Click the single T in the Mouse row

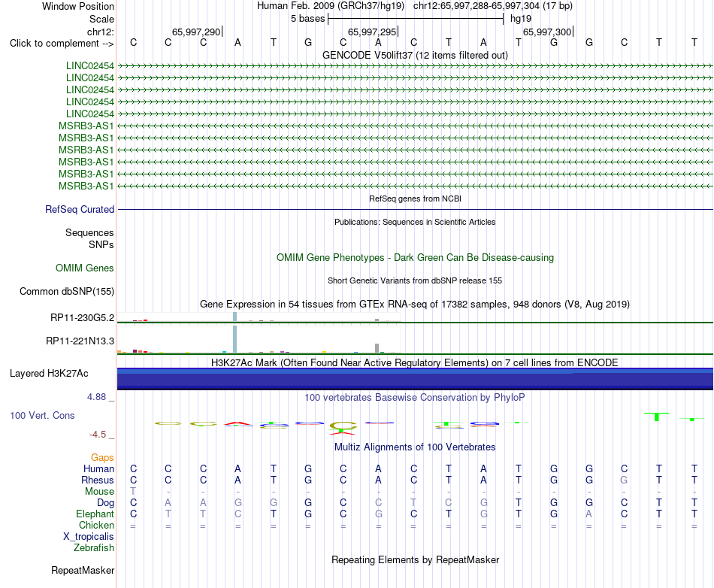click(x=133, y=491)
